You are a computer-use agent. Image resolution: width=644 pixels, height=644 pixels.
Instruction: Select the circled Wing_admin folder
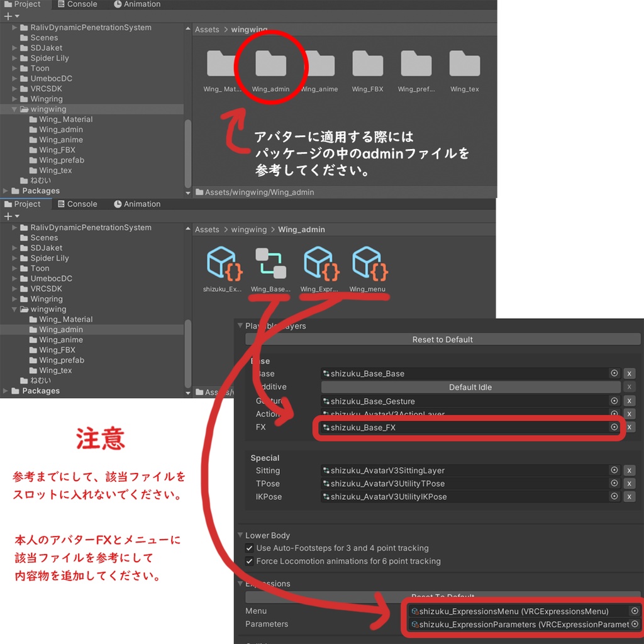tap(272, 65)
